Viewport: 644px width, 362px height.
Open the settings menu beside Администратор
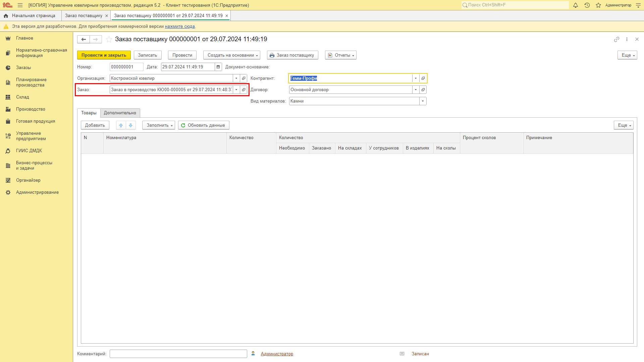(x=638, y=5)
